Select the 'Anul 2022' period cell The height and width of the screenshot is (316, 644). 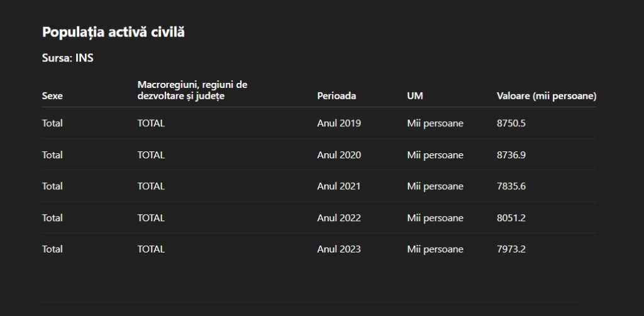click(x=339, y=218)
